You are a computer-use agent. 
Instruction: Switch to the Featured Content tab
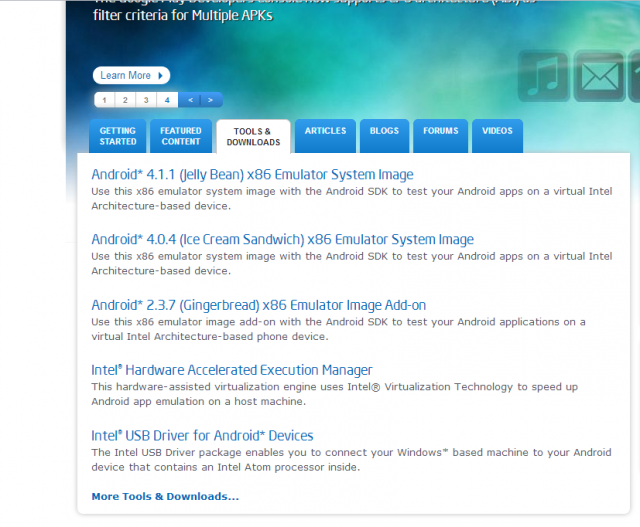[x=181, y=136]
